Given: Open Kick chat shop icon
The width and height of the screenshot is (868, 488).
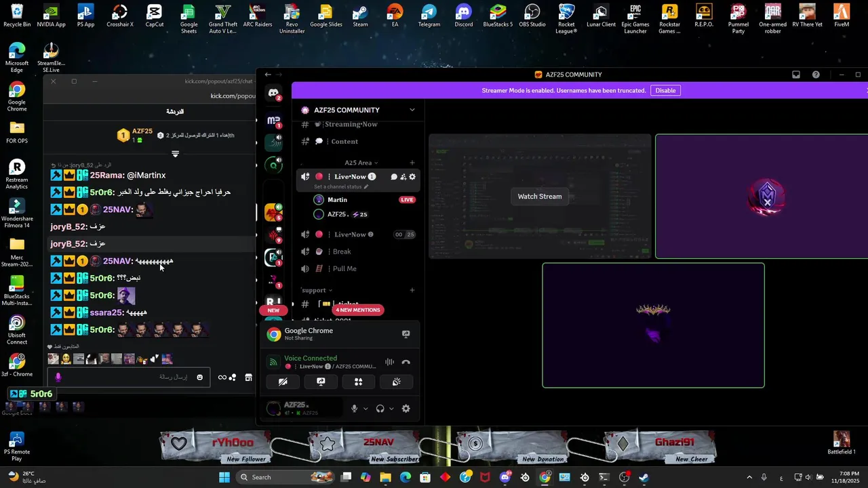Looking at the screenshot, I should coord(249,378).
